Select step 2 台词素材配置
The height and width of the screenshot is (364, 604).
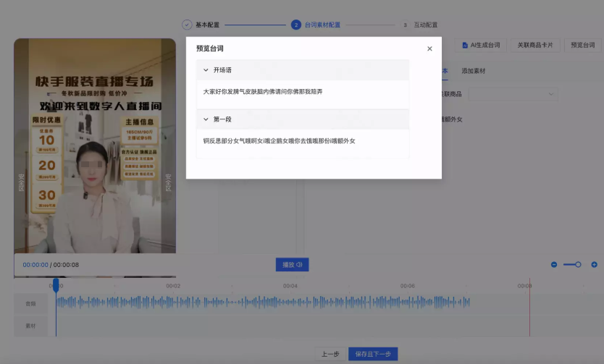pos(316,25)
